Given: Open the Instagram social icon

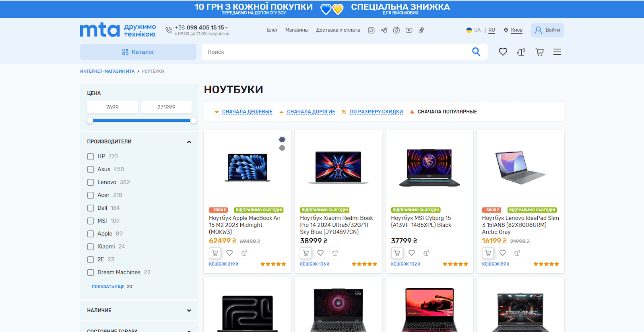Looking at the screenshot, I should coord(371,30).
